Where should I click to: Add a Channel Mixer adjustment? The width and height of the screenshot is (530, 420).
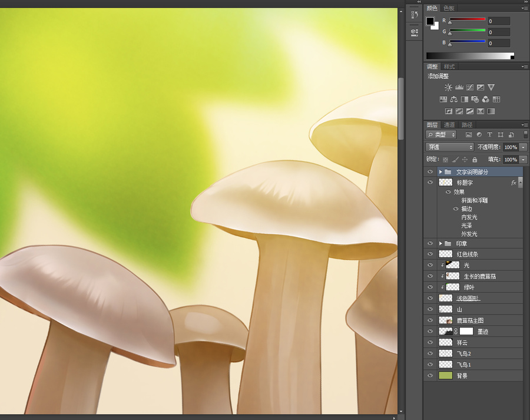coord(486,100)
